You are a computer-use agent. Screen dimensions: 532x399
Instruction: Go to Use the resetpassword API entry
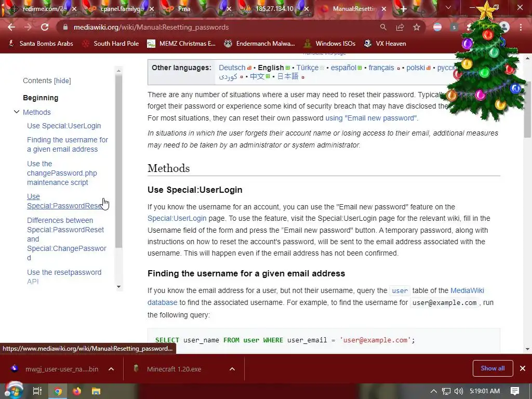[64, 277]
